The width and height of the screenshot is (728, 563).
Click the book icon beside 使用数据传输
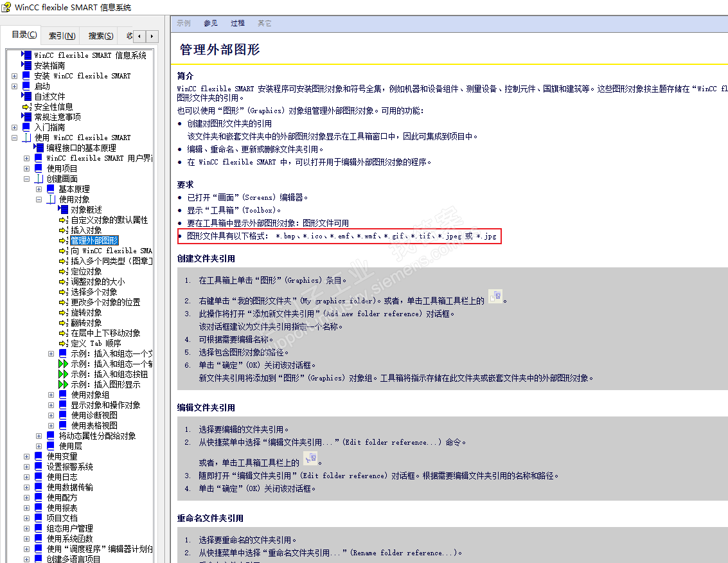pos(39,487)
